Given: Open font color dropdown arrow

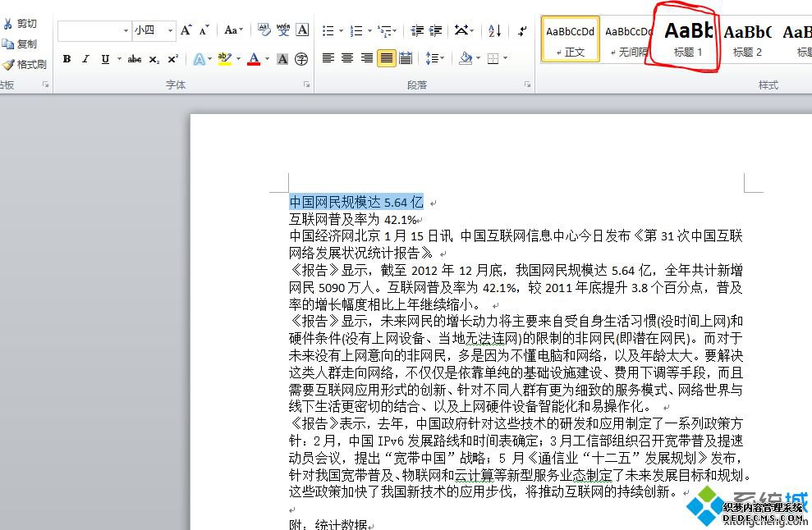Looking at the screenshot, I should pyautogui.click(x=267, y=59).
